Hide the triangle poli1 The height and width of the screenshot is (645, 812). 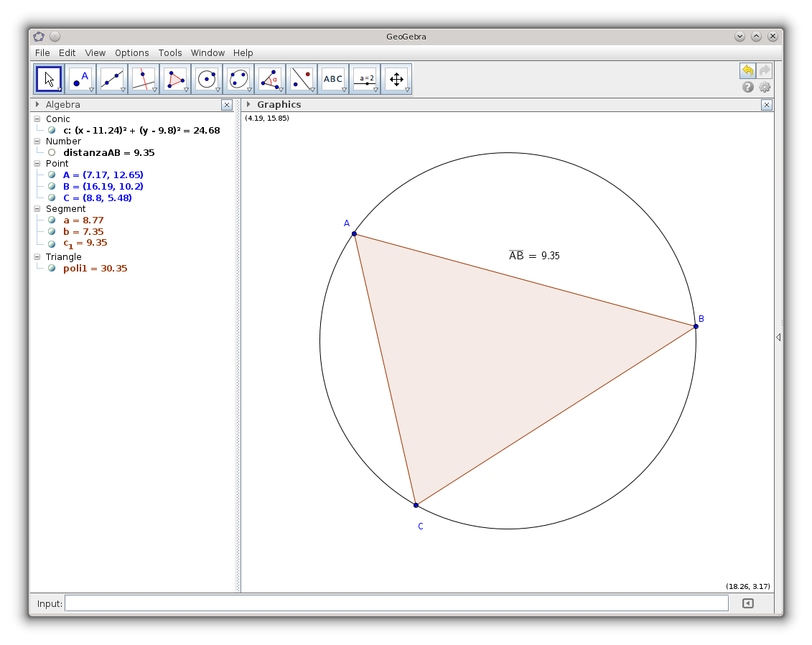50,268
